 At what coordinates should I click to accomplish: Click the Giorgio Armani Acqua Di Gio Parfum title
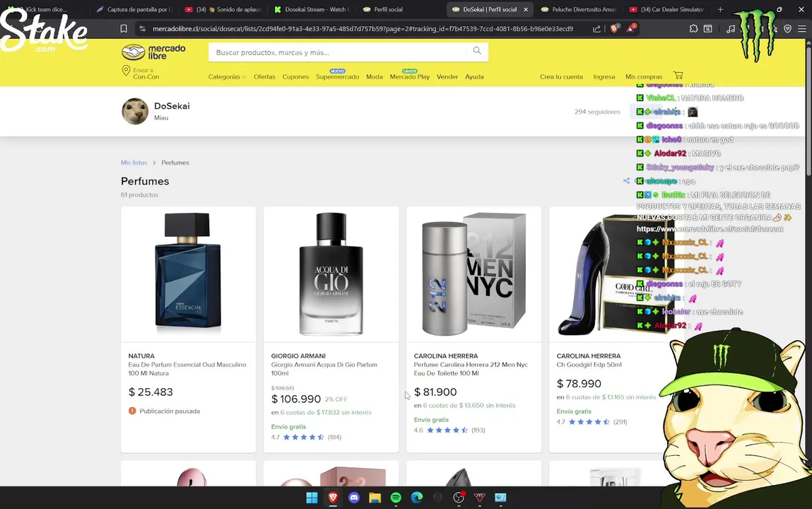(x=324, y=369)
